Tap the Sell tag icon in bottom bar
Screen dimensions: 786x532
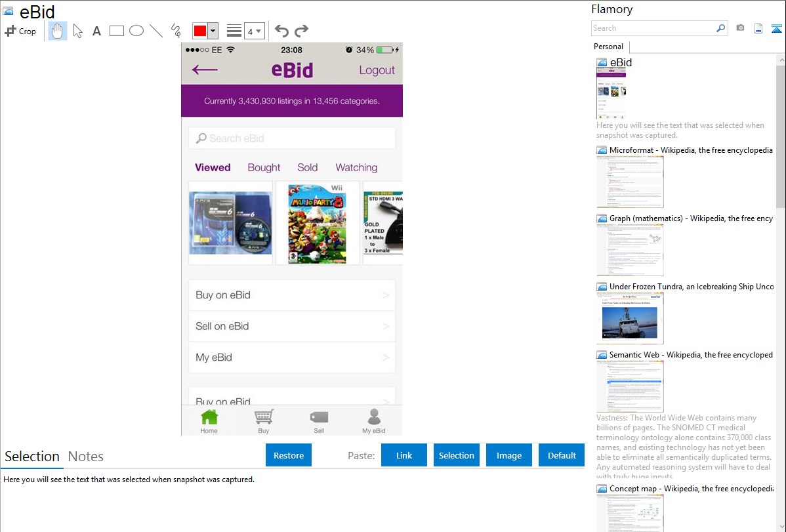(x=319, y=420)
